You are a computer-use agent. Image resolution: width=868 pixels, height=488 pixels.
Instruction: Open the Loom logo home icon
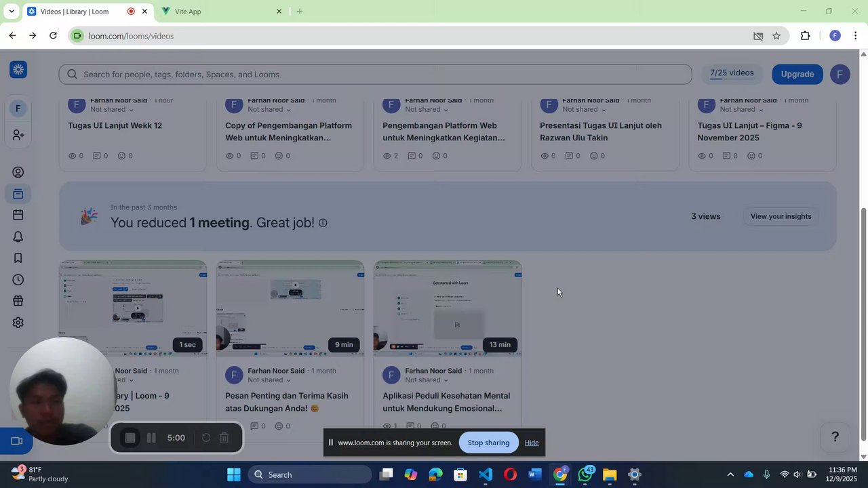[18, 69]
